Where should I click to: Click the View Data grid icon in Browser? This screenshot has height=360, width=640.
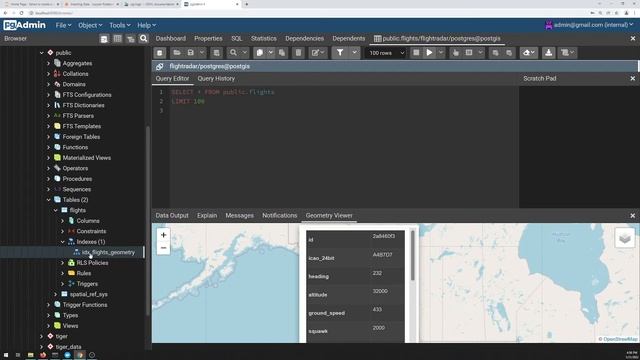point(118,39)
